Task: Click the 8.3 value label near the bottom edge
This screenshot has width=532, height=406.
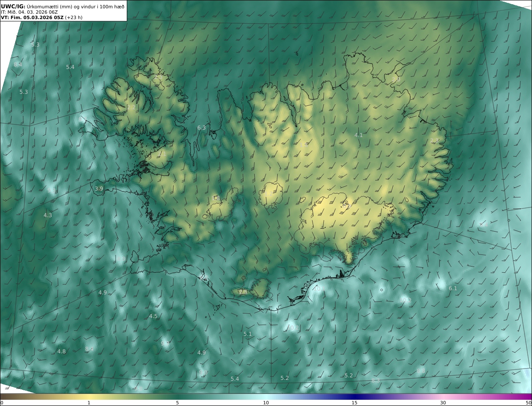Action: tap(375, 380)
